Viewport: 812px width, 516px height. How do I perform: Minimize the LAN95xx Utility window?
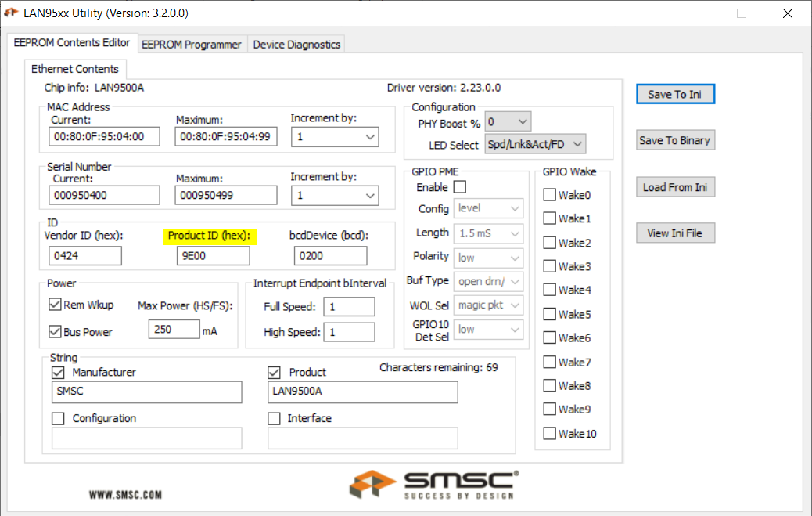(696, 13)
